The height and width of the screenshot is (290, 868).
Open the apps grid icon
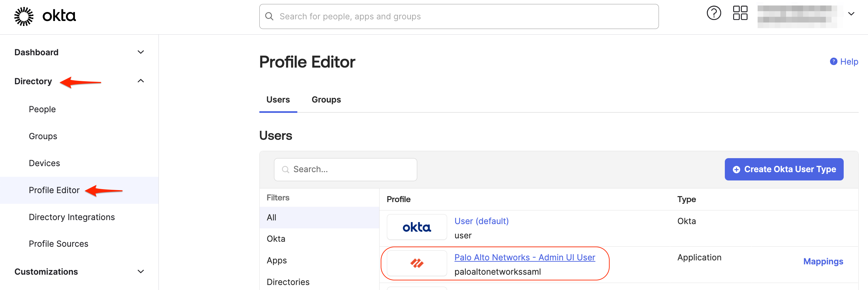[740, 13]
